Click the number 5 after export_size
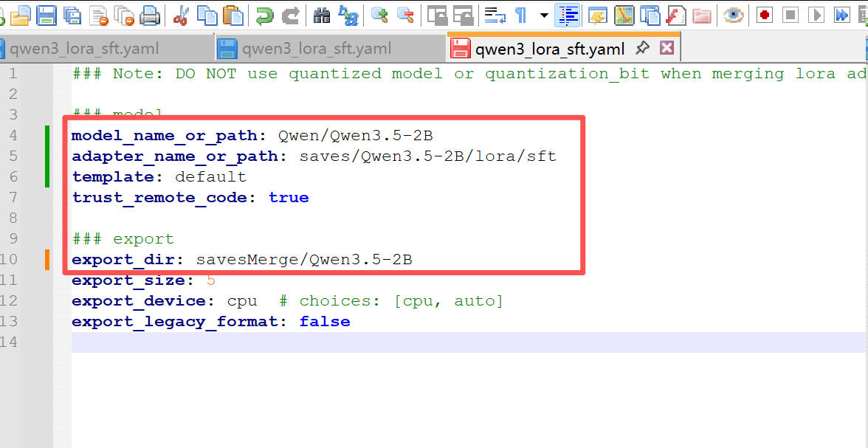This screenshot has width=868, height=448. (x=210, y=280)
